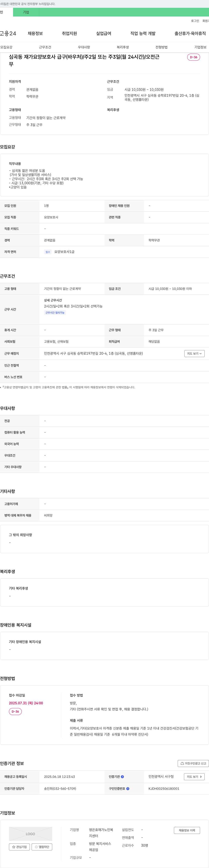209x868 pixels.
Task: Jump to the 모집요강 section tab
Action: [6, 47]
